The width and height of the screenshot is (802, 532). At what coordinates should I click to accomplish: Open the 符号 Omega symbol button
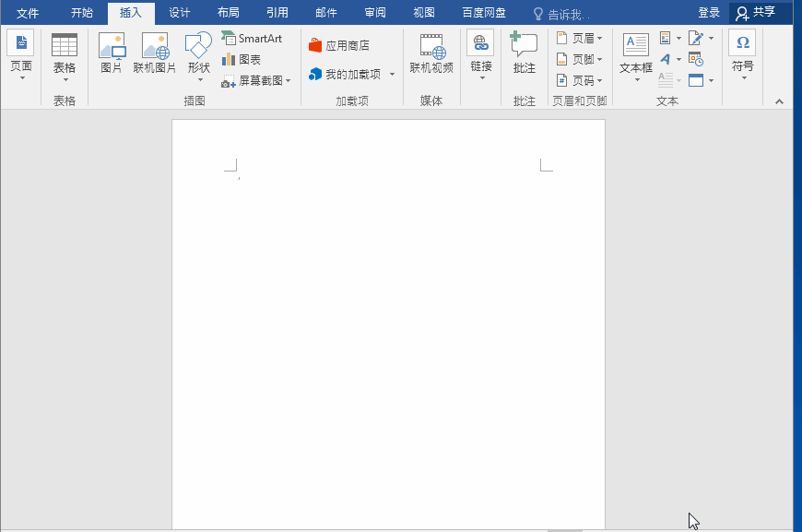coord(743,54)
